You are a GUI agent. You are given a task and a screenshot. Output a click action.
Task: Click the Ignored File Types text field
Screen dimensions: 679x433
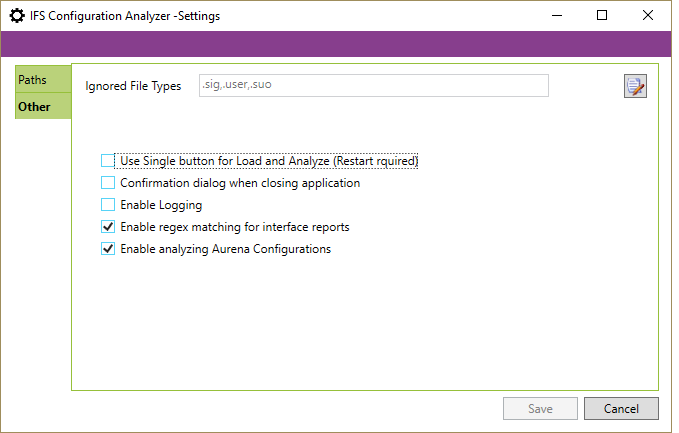point(373,85)
